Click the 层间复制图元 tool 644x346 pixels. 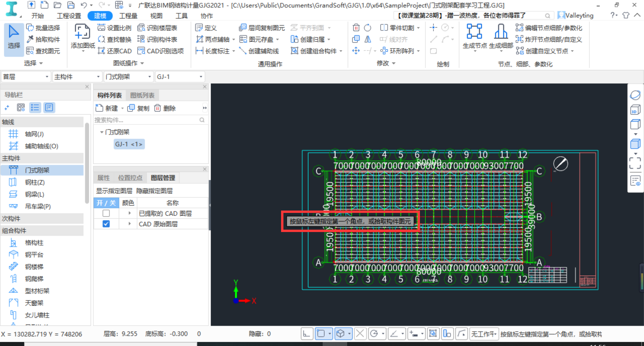(x=262, y=28)
